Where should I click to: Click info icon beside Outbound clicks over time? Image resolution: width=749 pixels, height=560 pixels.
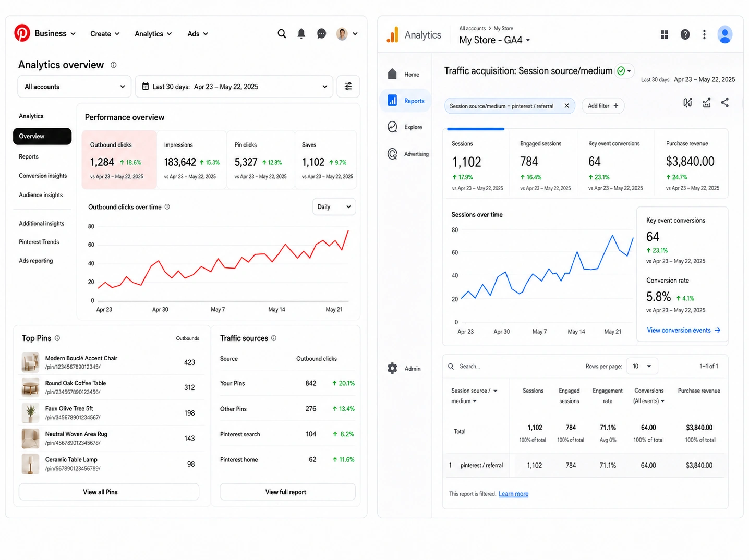167,207
